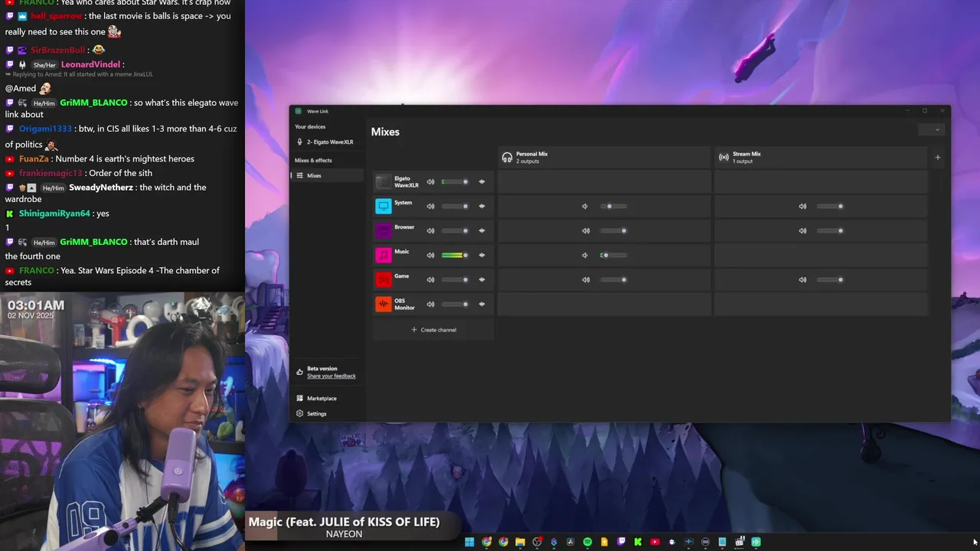Mute the System channel input
This screenshot has height=551, width=980.
point(430,206)
